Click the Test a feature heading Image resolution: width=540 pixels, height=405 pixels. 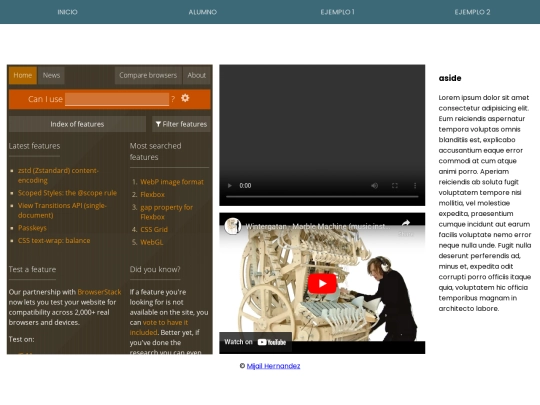[32, 269]
